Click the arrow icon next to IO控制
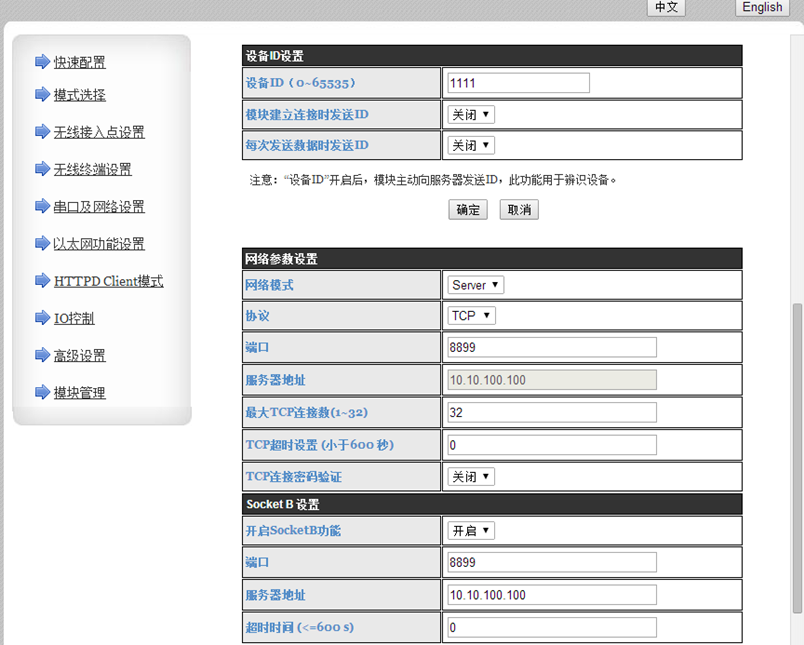804x645 pixels. (x=42, y=319)
